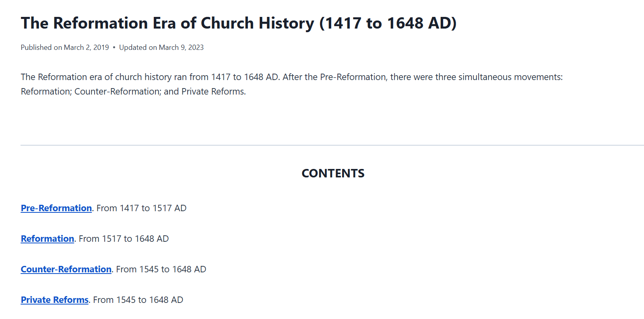Click the intro line ending "and Private Reforms."
644x319 pixels.
click(133, 91)
